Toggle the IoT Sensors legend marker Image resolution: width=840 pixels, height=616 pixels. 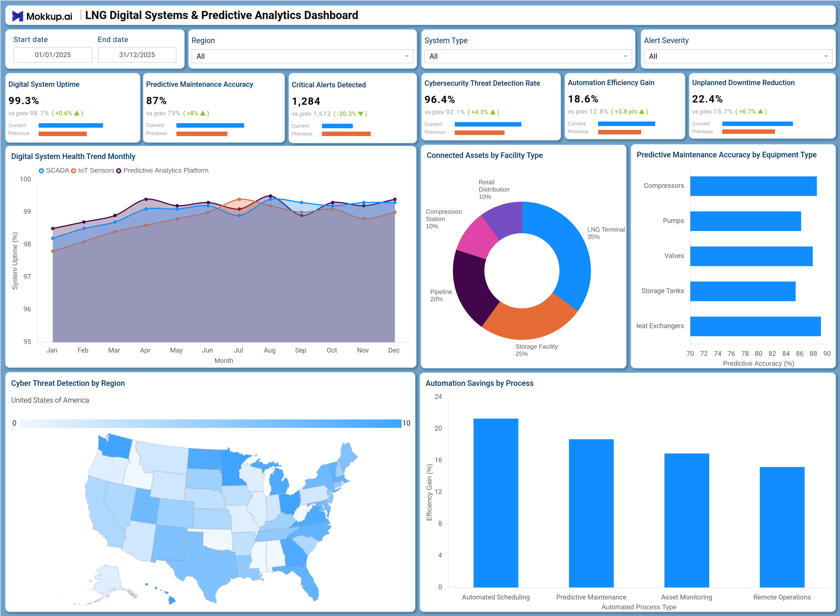[x=73, y=171]
